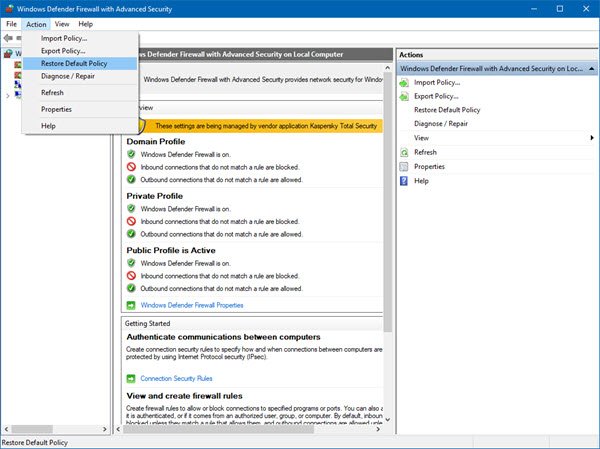Click Diagnose / Repair in Actions pane
Image resolution: width=600 pixels, height=449 pixels.
441,124
